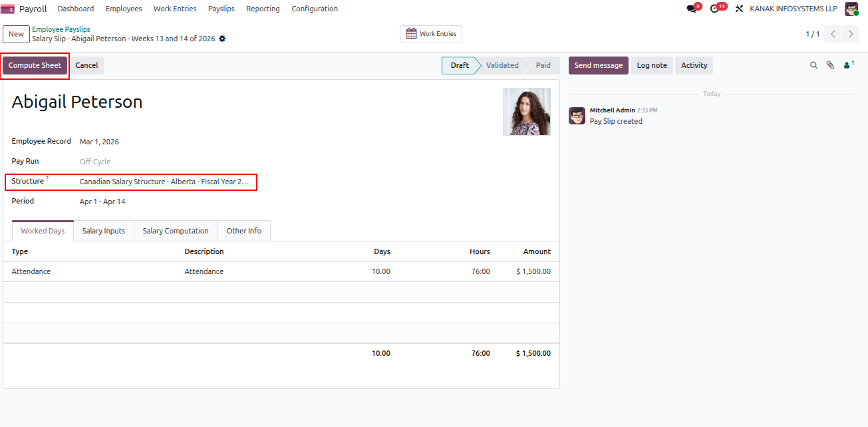
Task: Open the Work Entries smart button
Action: pos(431,34)
